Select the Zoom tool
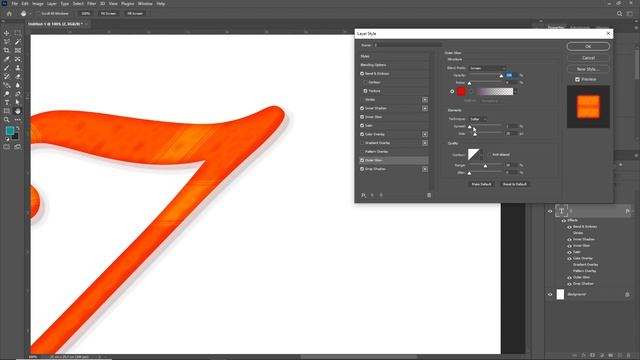The image size is (640, 360). coord(7,120)
